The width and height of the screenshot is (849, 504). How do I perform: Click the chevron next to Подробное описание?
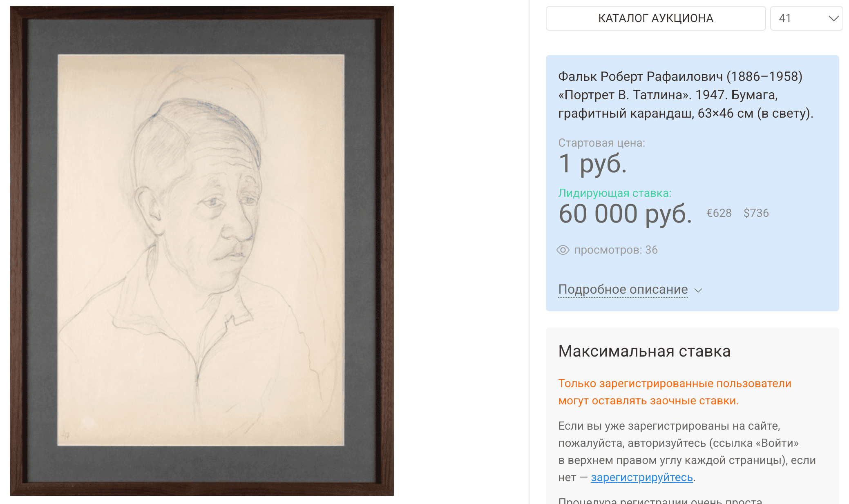[x=698, y=290]
